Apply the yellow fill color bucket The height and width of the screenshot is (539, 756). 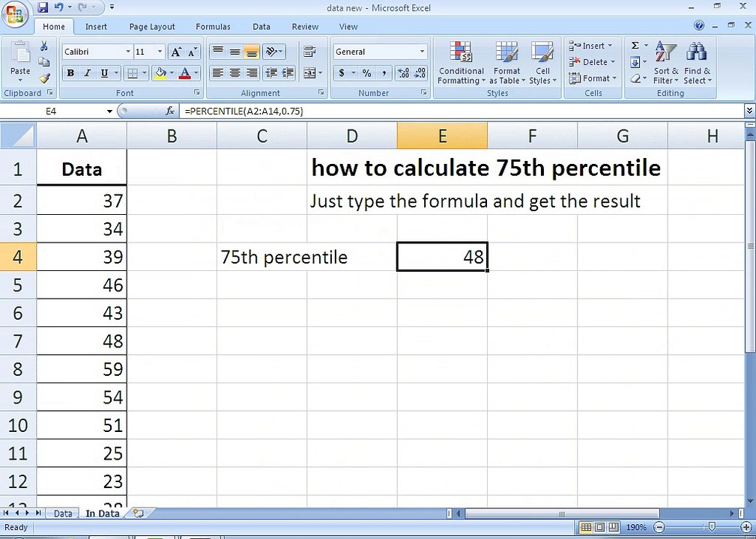coord(160,73)
